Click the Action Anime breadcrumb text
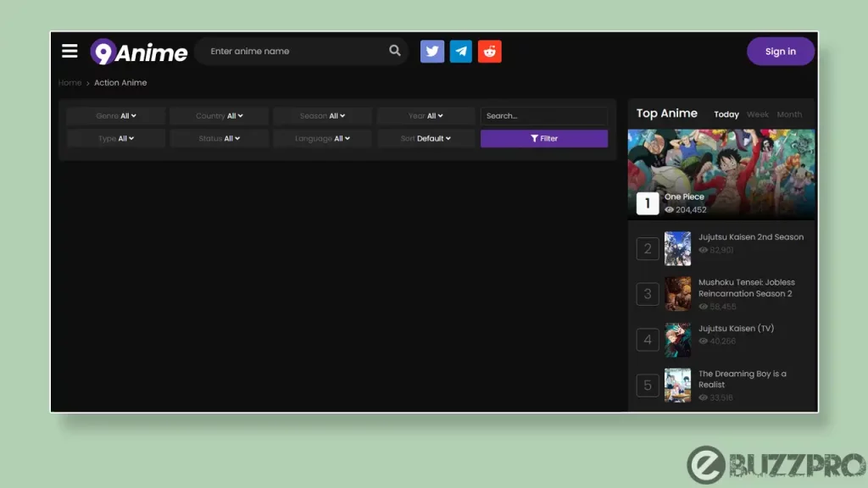The height and width of the screenshot is (488, 868). (x=120, y=82)
